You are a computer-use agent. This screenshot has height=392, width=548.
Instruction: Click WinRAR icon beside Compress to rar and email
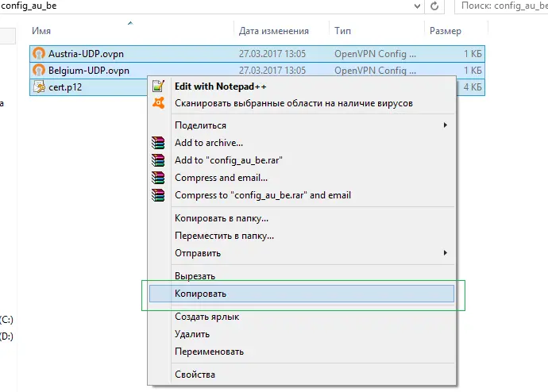click(x=158, y=195)
